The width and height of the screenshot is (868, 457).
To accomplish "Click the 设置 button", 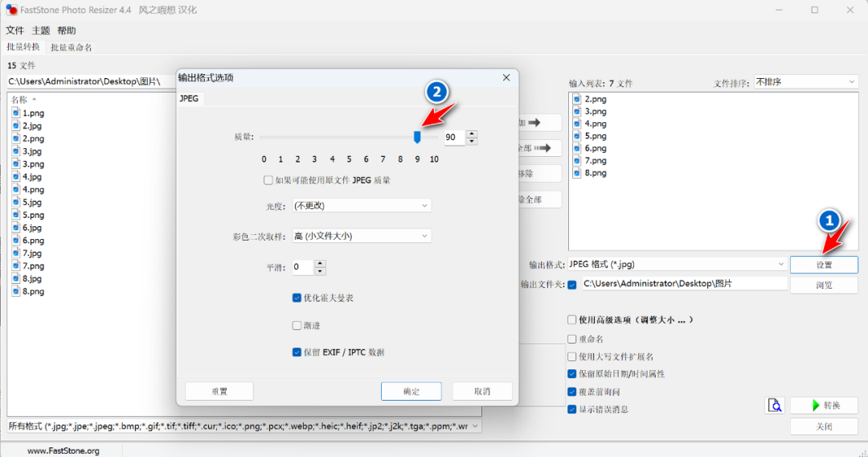I will coord(825,265).
